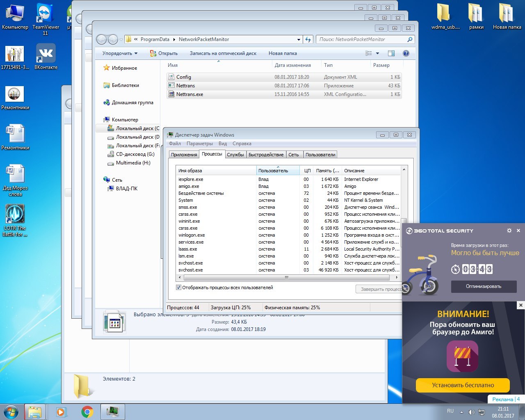
Task: Select the lsass.exe process row
Action: [288, 249]
